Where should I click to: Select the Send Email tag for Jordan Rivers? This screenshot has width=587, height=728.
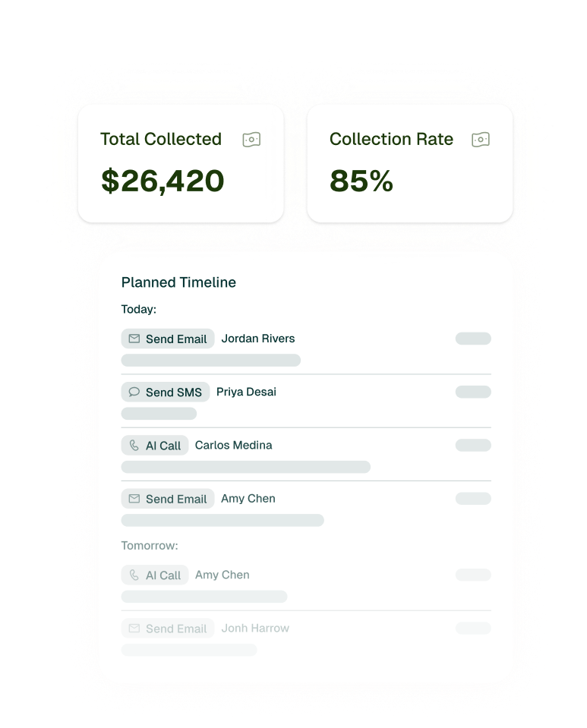[x=168, y=339]
